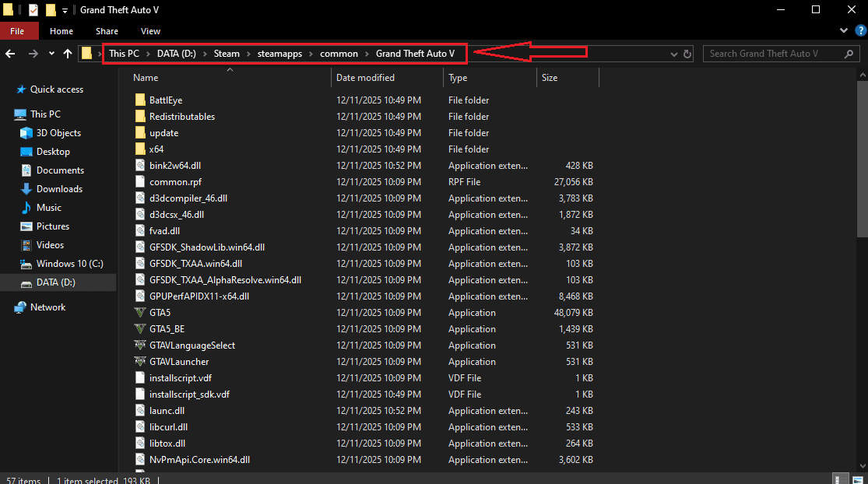Select the 3D Objects sidebar icon

26,133
